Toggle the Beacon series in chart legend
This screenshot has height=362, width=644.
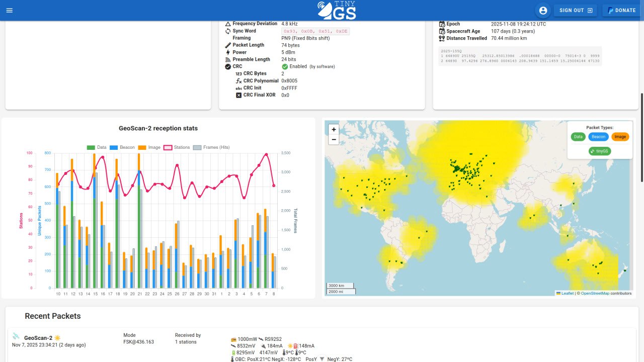121,147
